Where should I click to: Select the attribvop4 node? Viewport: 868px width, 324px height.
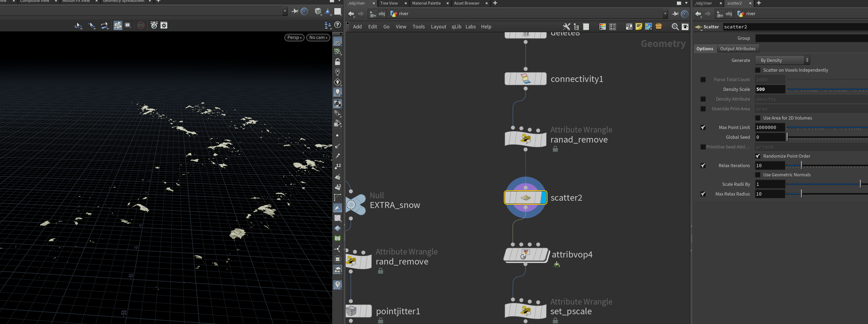point(526,254)
